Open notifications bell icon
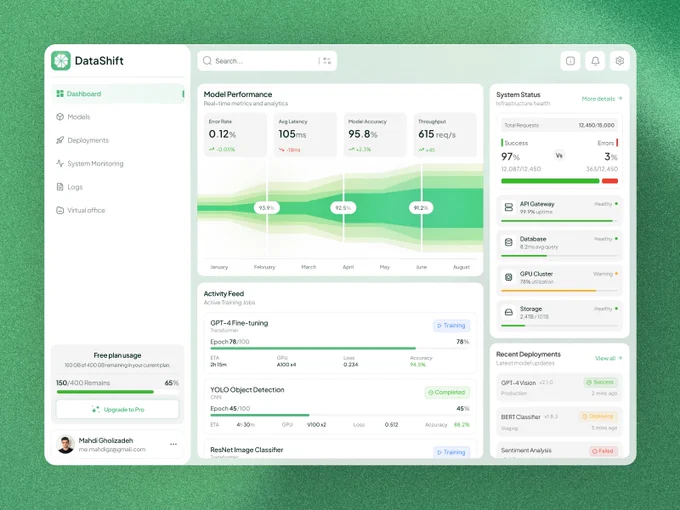Screen dimensions: 680x510 [x=595, y=61]
